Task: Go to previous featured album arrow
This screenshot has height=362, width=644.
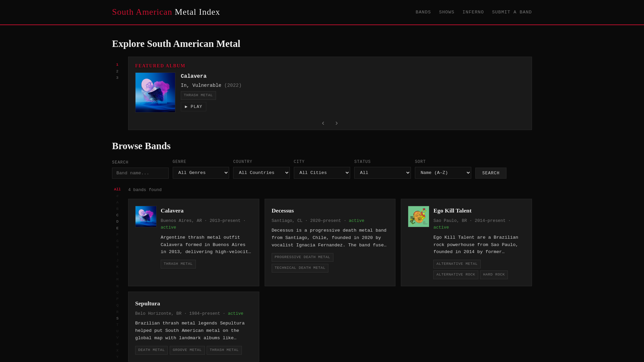Action: 323,123
